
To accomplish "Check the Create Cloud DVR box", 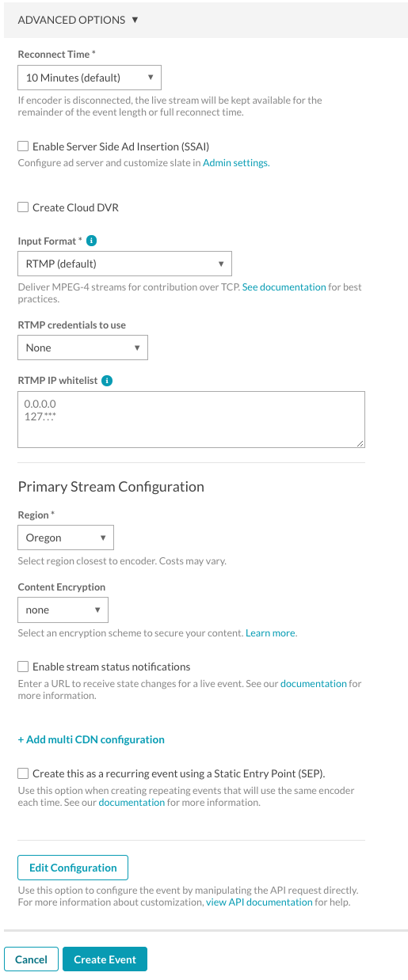I will [x=23, y=207].
